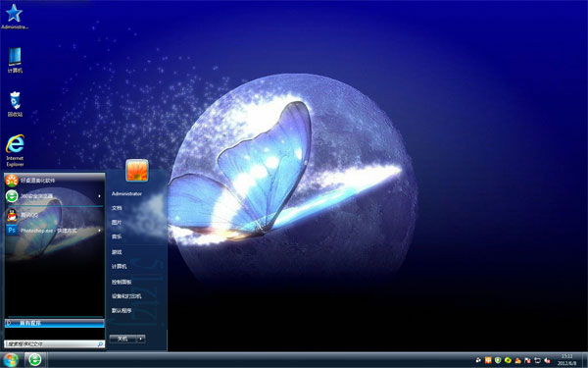The height and width of the screenshot is (368, 588).
Task: Expand the 360安全浏览器 jump list arrow
Action: point(99,196)
